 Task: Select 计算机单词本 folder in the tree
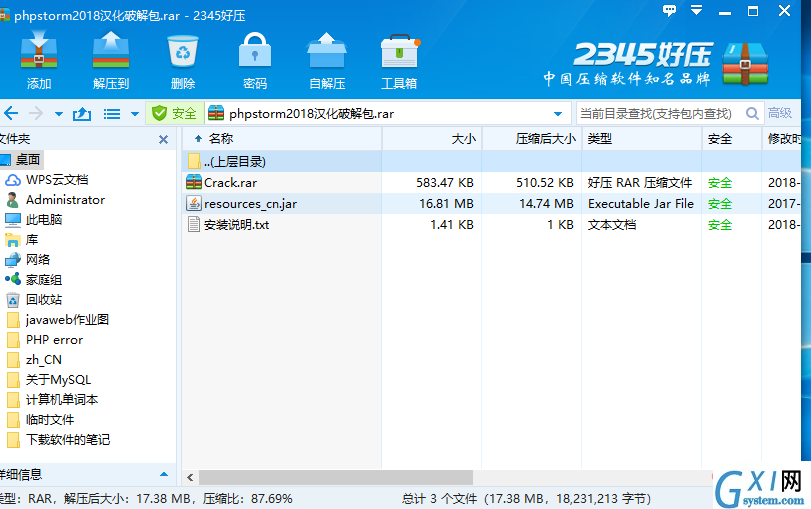click(62, 399)
